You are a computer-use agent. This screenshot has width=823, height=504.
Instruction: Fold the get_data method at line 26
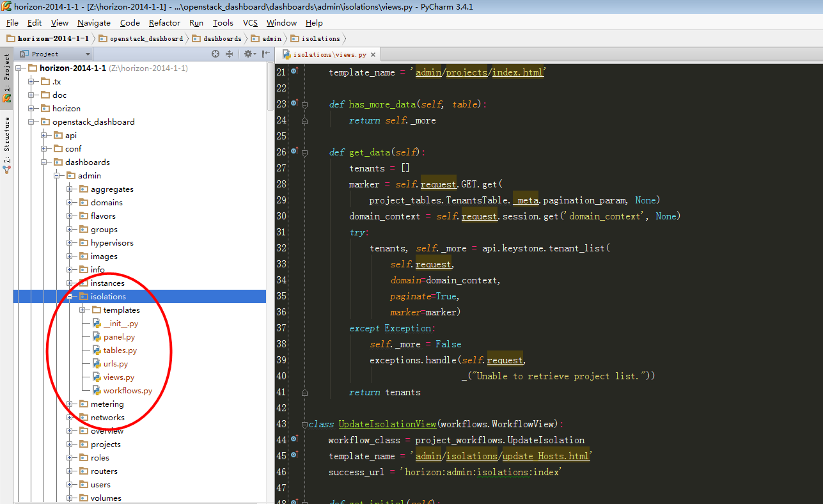coord(304,152)
